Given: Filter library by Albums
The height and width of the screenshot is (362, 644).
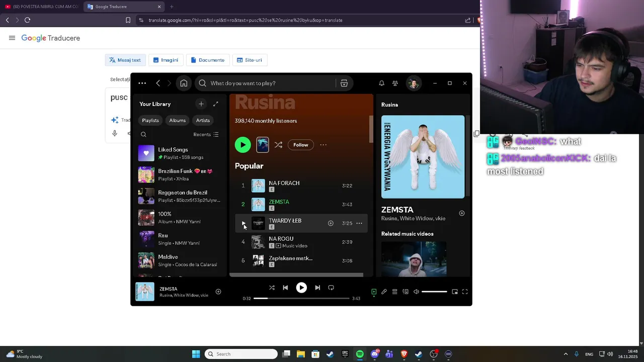Looking at the screenshot, I should pos(178,121).
